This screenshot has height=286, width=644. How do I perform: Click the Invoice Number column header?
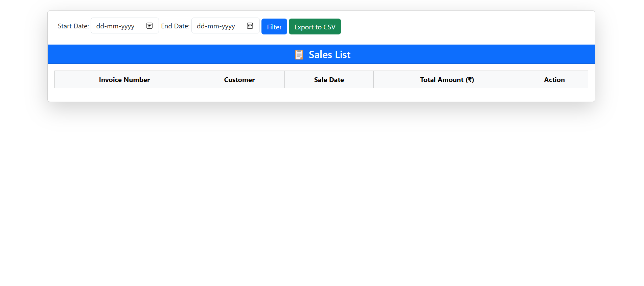coord(124,80)
